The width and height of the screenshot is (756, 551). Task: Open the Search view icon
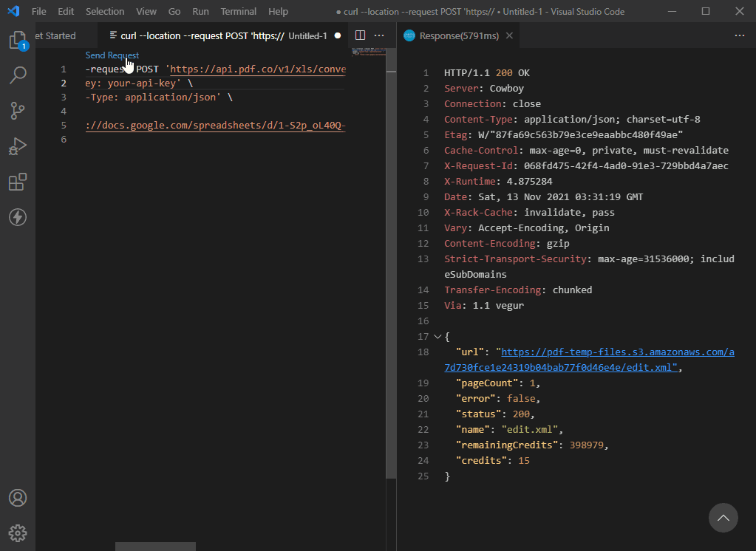18,75
